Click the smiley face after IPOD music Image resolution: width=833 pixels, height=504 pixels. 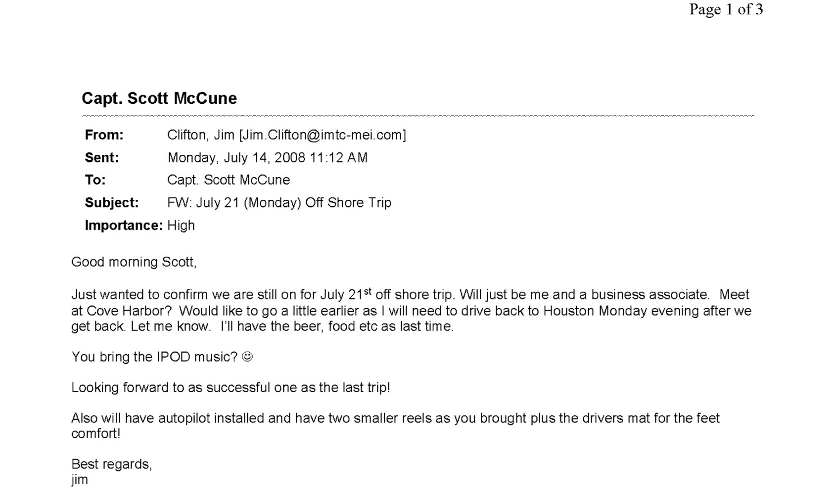click(x=247, y=357)
